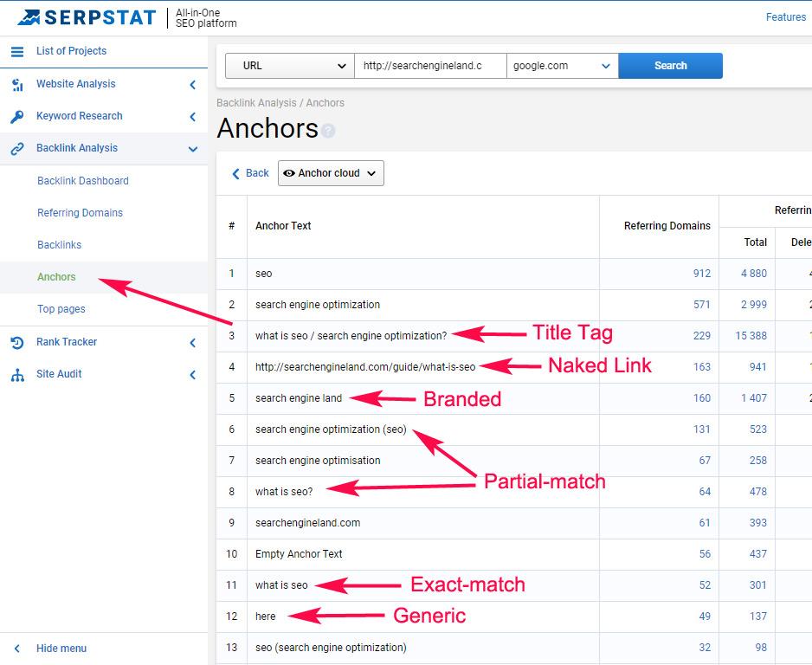Image resolution: width=812 pixels, height=665 pixels.
Task: Click anchor 'http://searchengineland.com/guide/what-is-seo'
Action: [365, 366]
